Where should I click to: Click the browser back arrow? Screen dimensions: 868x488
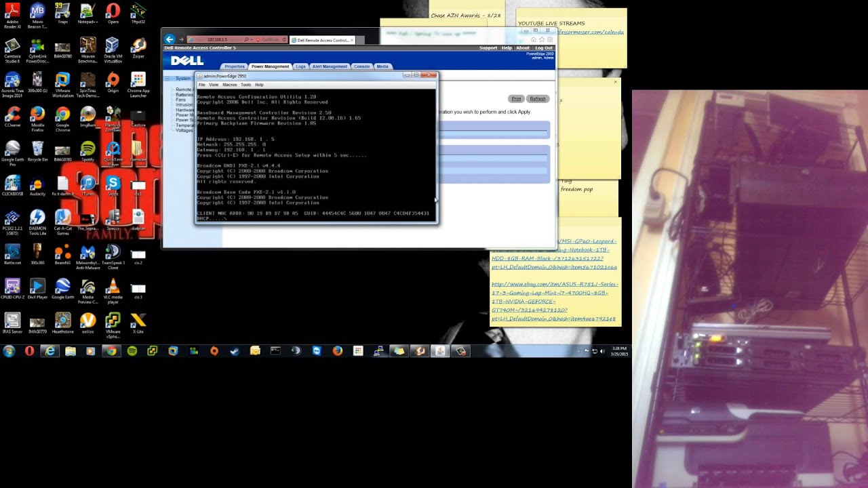coord(170,39)
